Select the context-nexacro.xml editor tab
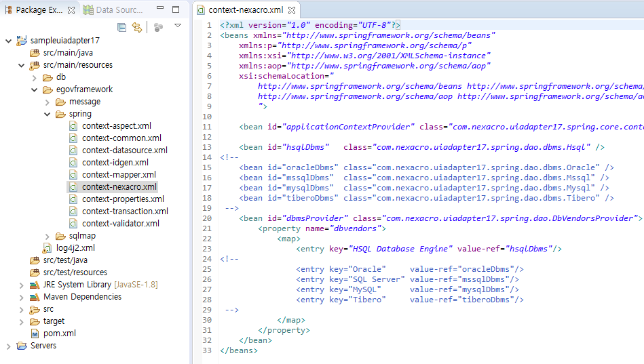The image size is (644, 364). (244, 10)
